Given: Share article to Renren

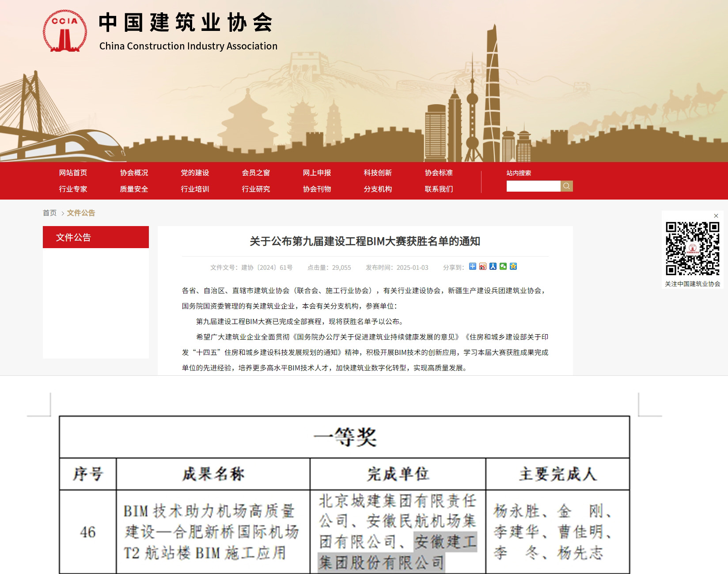Looking at the screenshot, I should [493, 266].
